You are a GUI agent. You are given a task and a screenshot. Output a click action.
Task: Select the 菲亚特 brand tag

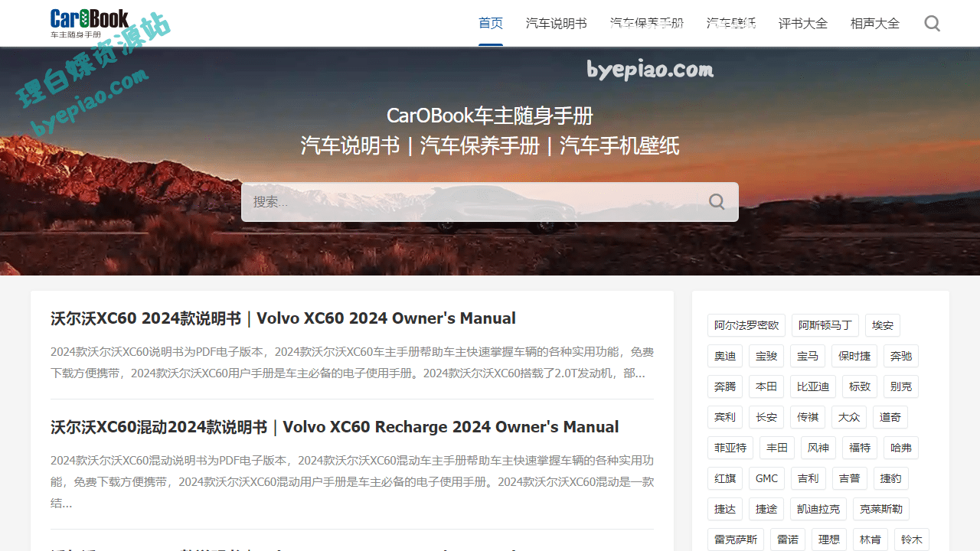coord(730,448)
